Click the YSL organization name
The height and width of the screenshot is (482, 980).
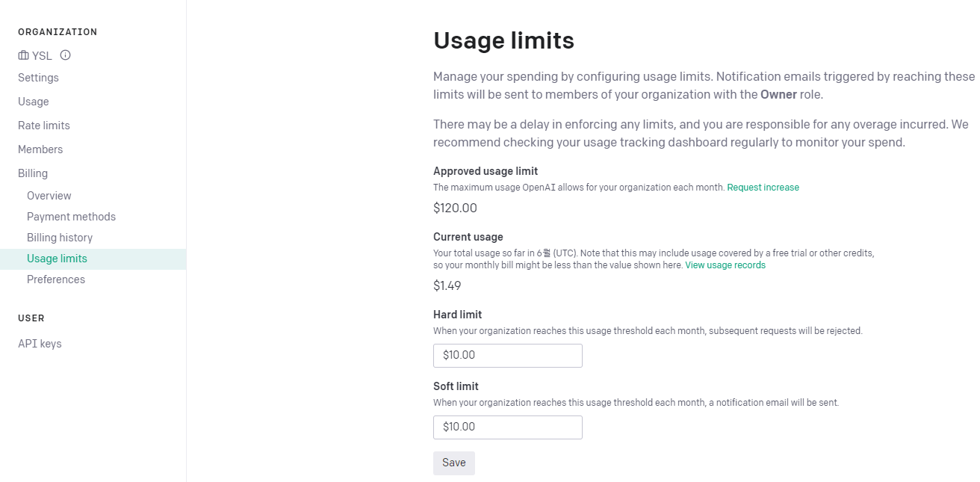42,55
